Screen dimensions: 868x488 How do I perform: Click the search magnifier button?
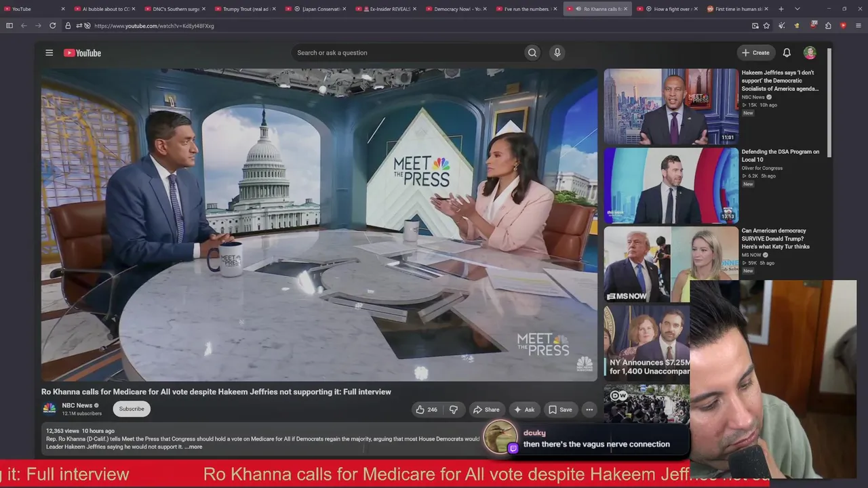coord(532,53)
